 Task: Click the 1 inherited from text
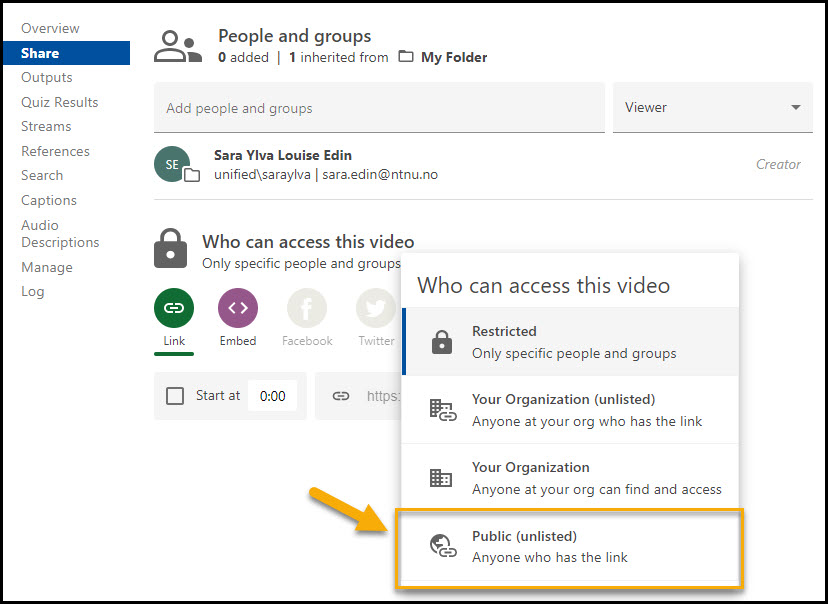pyautogui.click(x=338, y=57)
